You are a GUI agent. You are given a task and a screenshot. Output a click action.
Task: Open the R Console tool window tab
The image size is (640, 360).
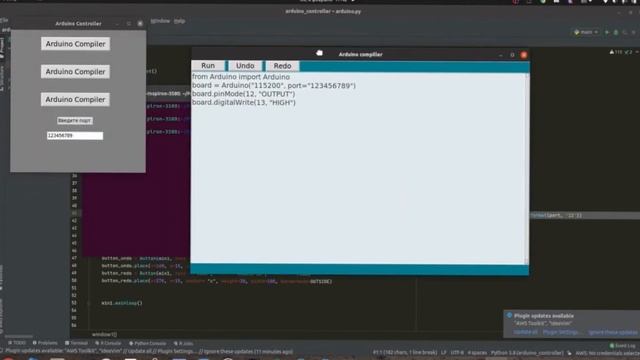coord(108,343)
